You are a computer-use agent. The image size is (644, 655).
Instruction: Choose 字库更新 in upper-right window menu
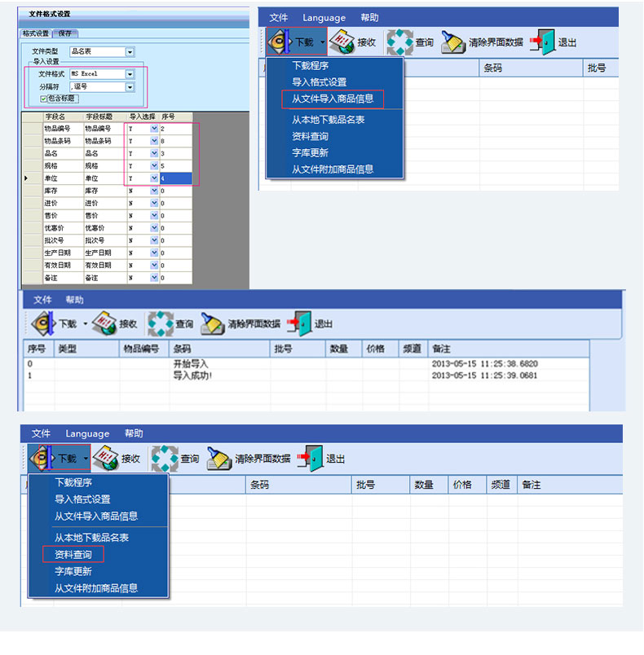point(310,152)
